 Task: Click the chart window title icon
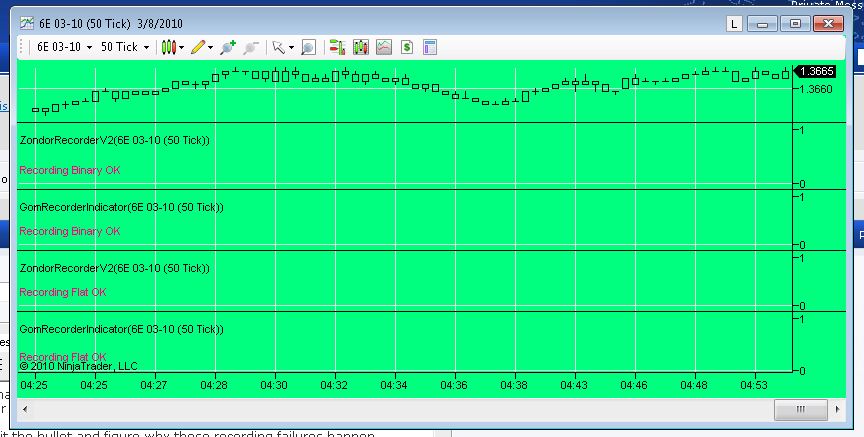pyautogui.click(x=26, y=23)
